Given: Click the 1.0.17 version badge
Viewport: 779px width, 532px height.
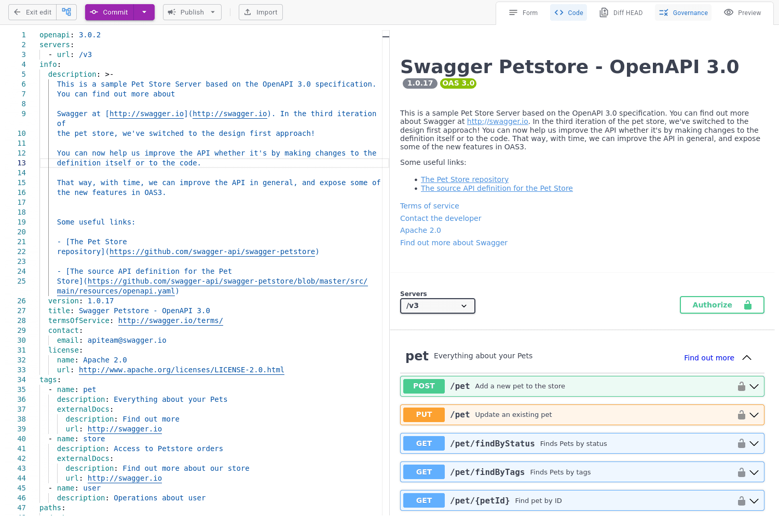Looking at the screenshot, I should point(420,83).
